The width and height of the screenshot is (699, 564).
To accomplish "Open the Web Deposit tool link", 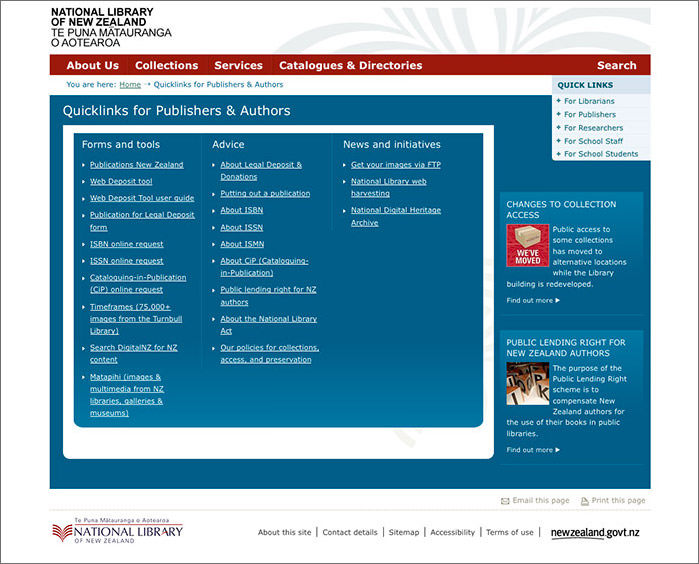I will pos(121,181).
